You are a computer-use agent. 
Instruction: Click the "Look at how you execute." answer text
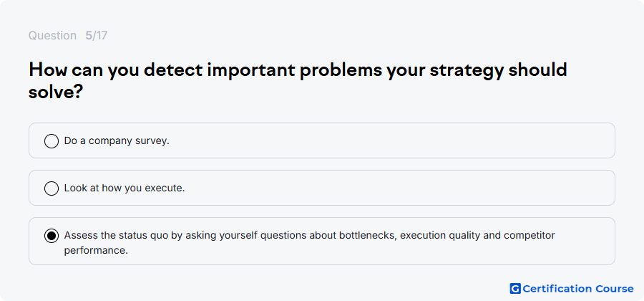(125, 188)
